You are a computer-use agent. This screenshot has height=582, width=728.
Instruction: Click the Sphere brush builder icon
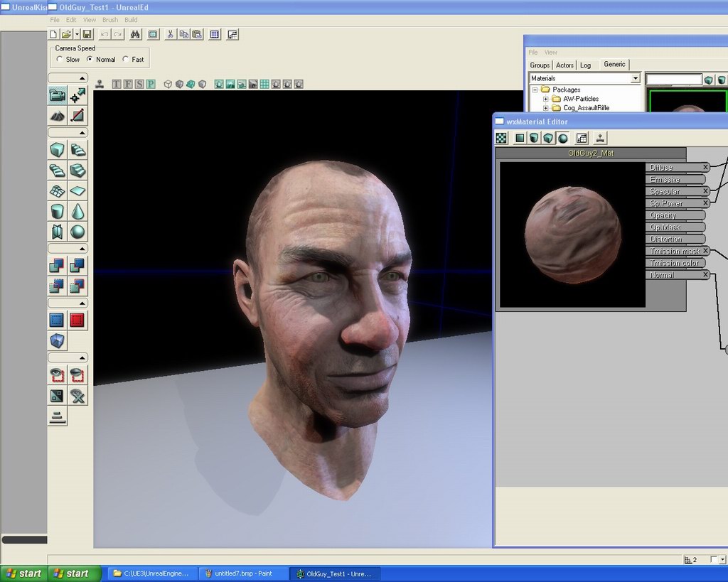(77, 232)
